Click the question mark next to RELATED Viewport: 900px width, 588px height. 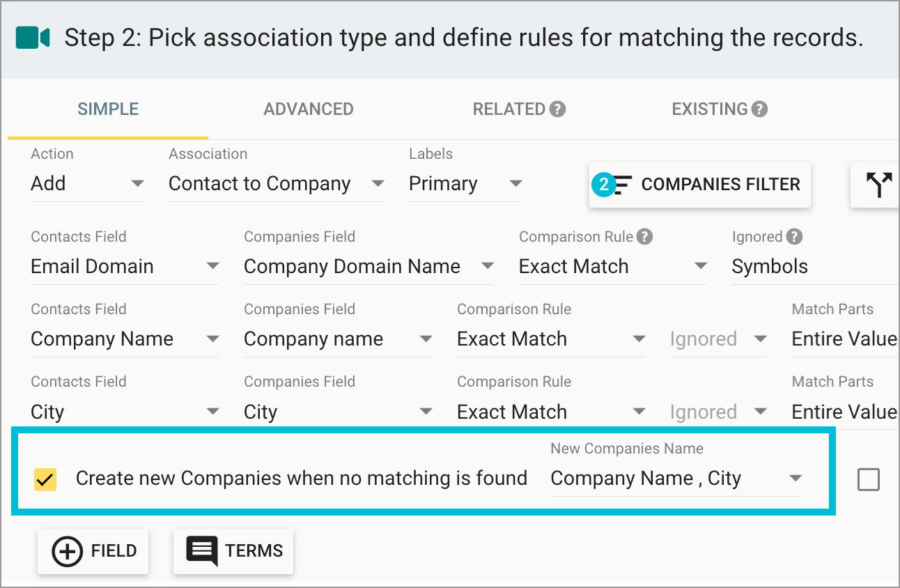point(557,109)
